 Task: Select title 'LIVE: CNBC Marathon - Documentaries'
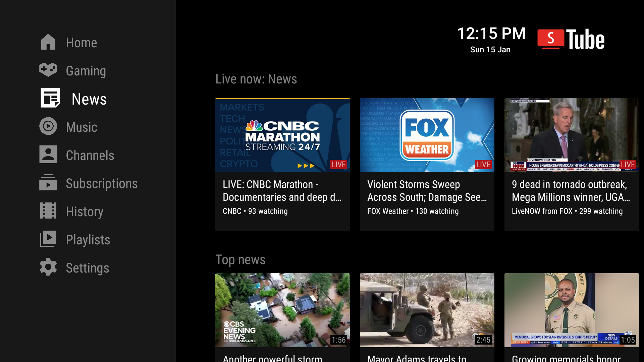click(x=282, y=191)
